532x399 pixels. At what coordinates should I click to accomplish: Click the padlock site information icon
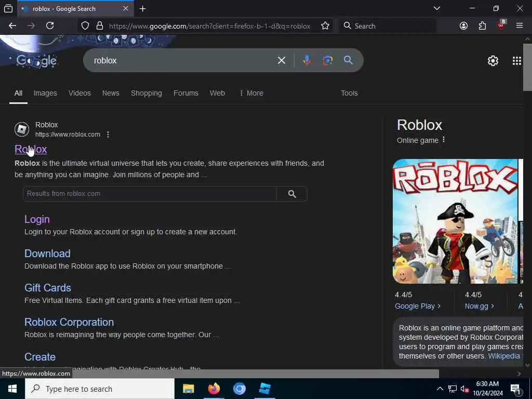(99, 26)
